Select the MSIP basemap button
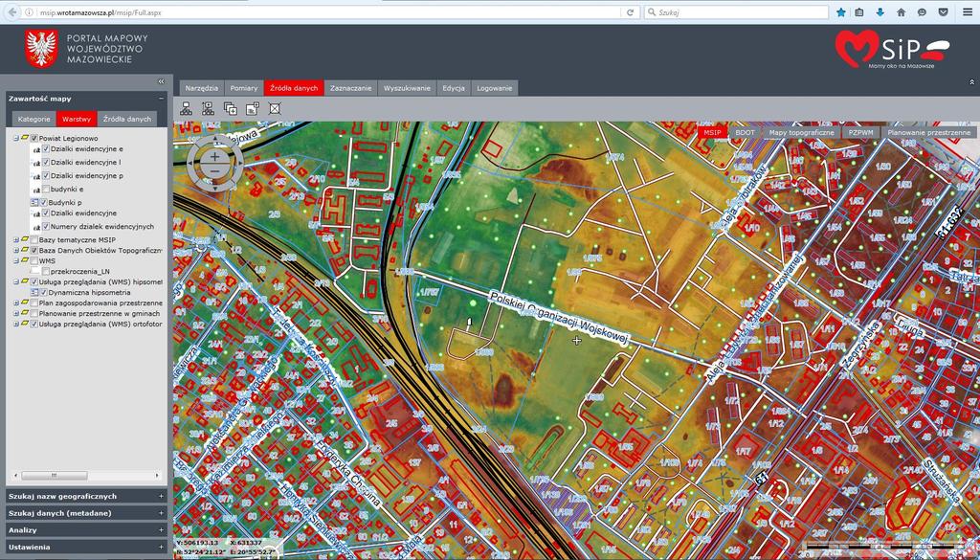The height and width of the screenshot is (560, 980). 712,132
